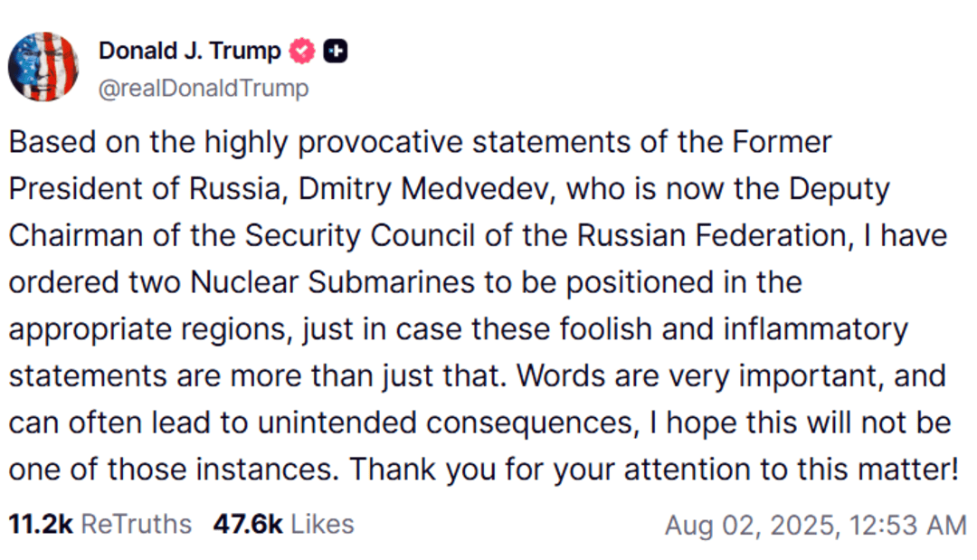Click the "Likes" label
This screenshot has width=977, height=560.
pyautogui.click(x=322, y=524)
